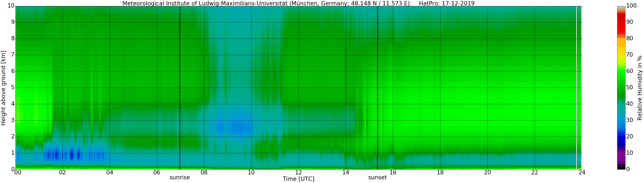Click the "Relative Humidity in %" colorbar label
Screen dimensions: 644x183
(639, 88)
